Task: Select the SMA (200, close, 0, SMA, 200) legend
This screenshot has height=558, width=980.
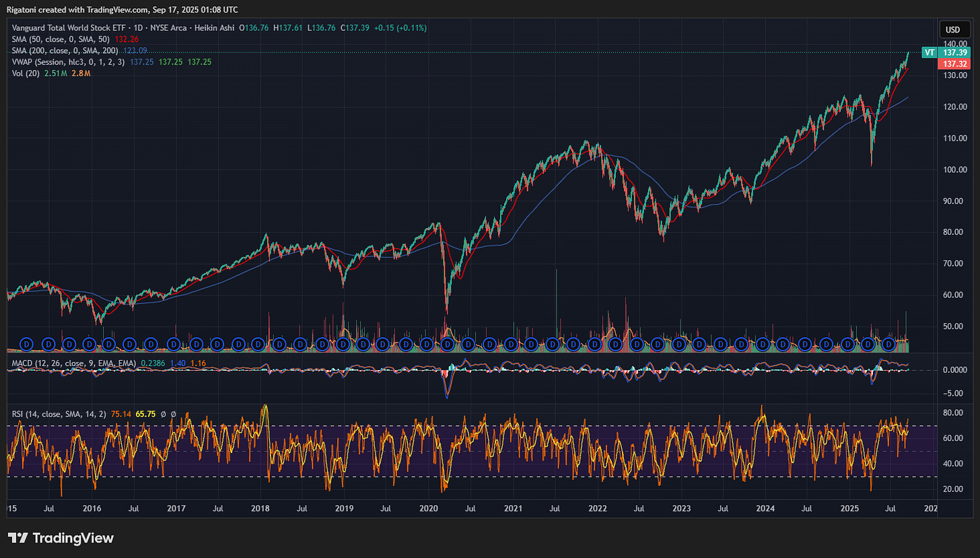Action: pos(65,50)
